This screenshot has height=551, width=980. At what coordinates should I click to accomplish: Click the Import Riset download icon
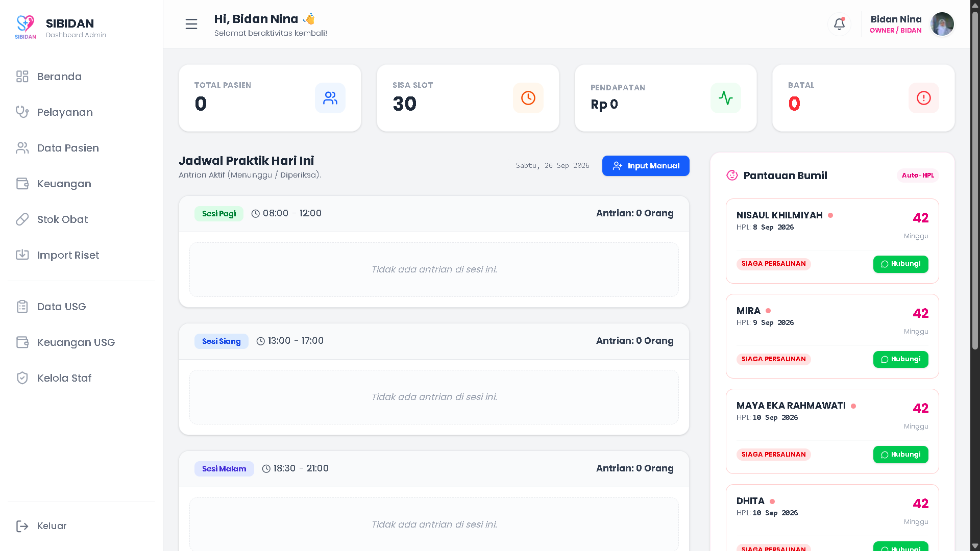click(x=22, y=255)
